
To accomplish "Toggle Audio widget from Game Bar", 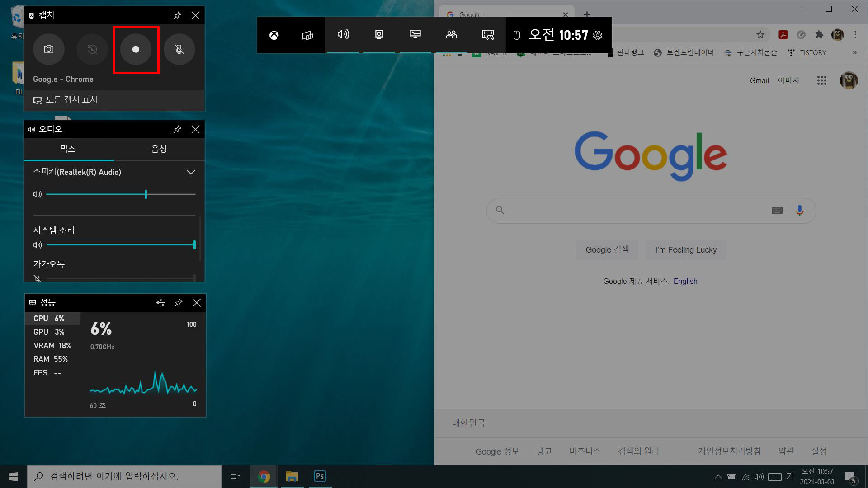I will click(343, 35).
